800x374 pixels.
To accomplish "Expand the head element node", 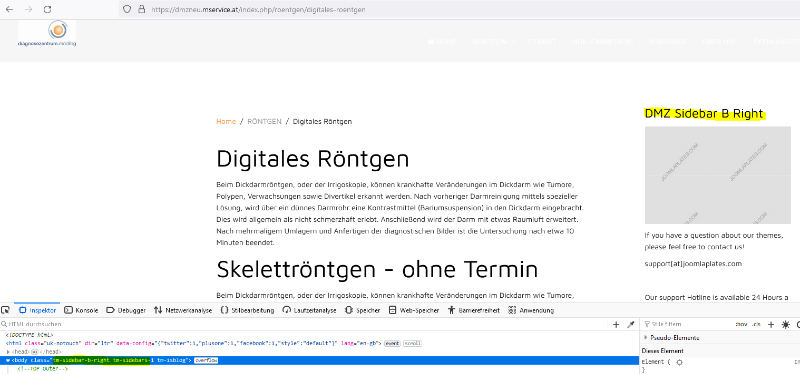I will click(8, 352).
